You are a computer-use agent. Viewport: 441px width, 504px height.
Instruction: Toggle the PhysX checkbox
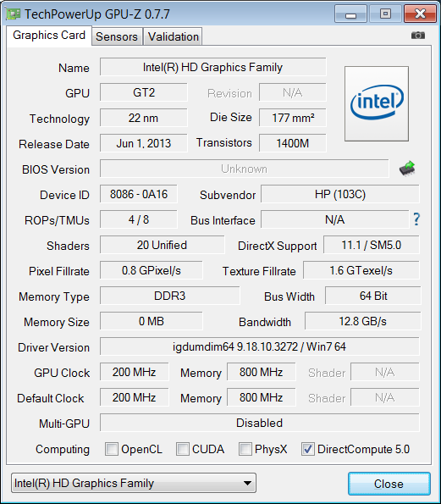tap(245, 449)
